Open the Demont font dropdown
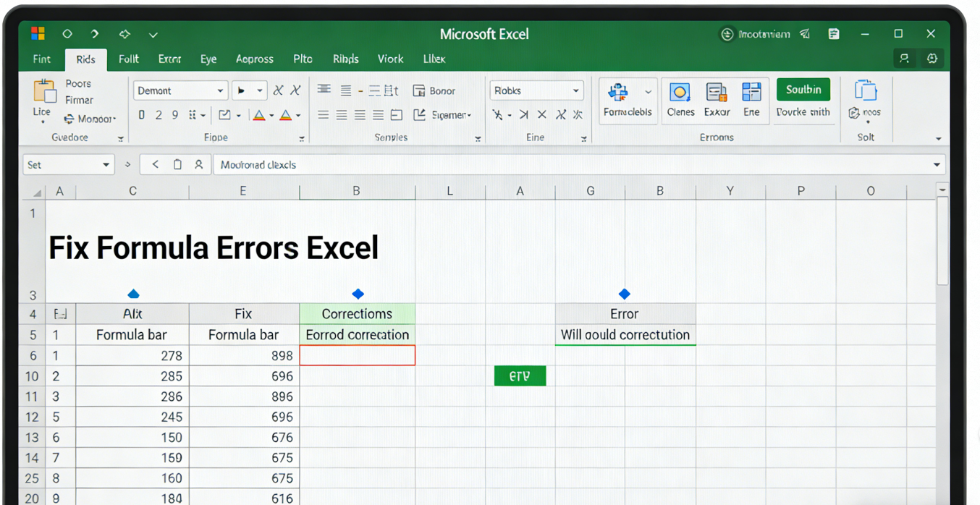This screenshot has height=505, width=980. point(220,91)
